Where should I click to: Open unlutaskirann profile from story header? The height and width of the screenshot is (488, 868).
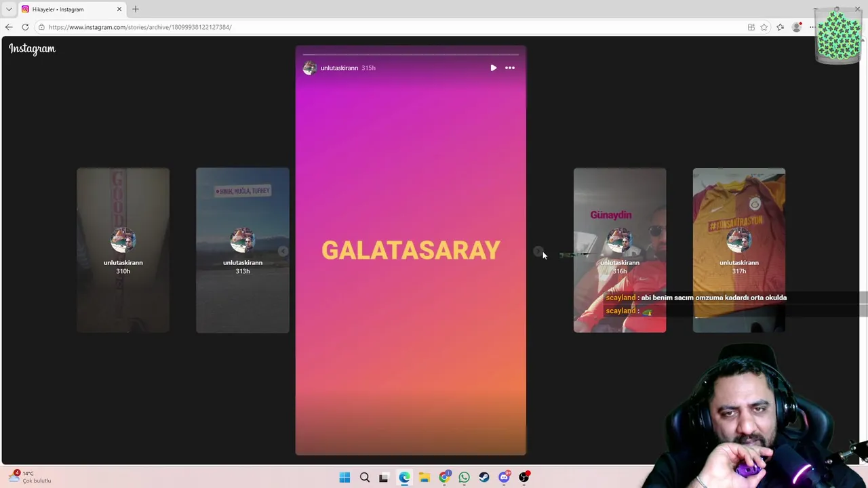[339, 68]
